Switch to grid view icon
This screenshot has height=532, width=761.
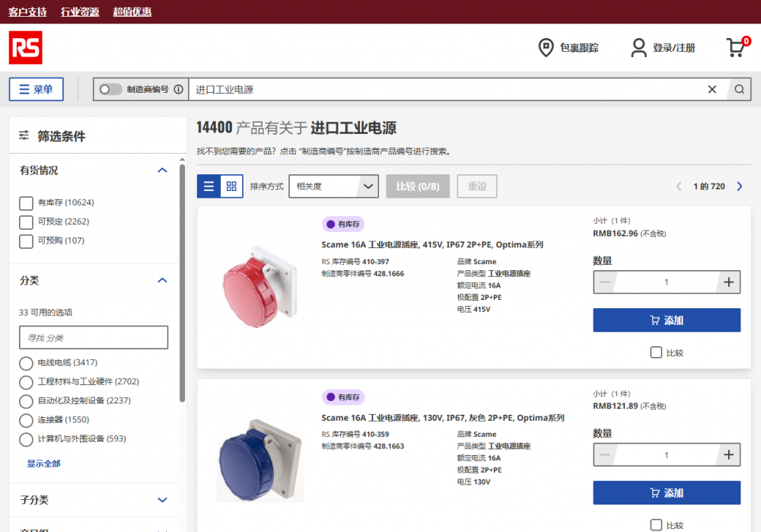231,186
